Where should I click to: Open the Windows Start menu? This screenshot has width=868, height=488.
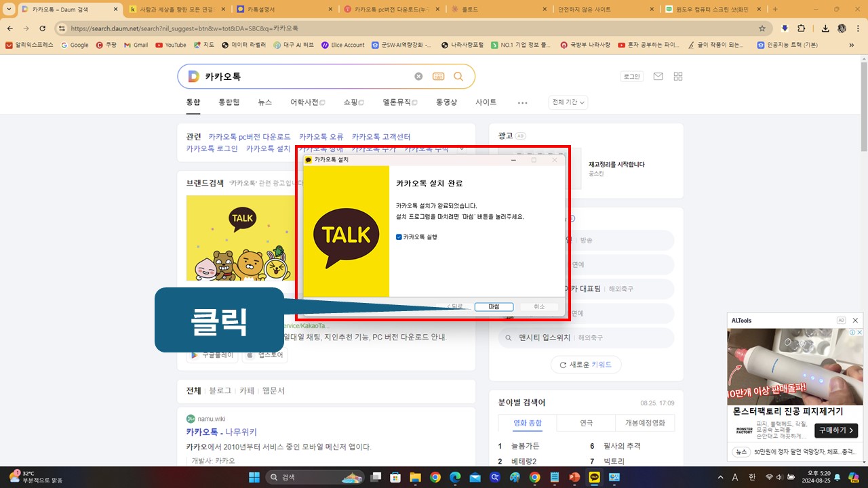pos(254,477)
